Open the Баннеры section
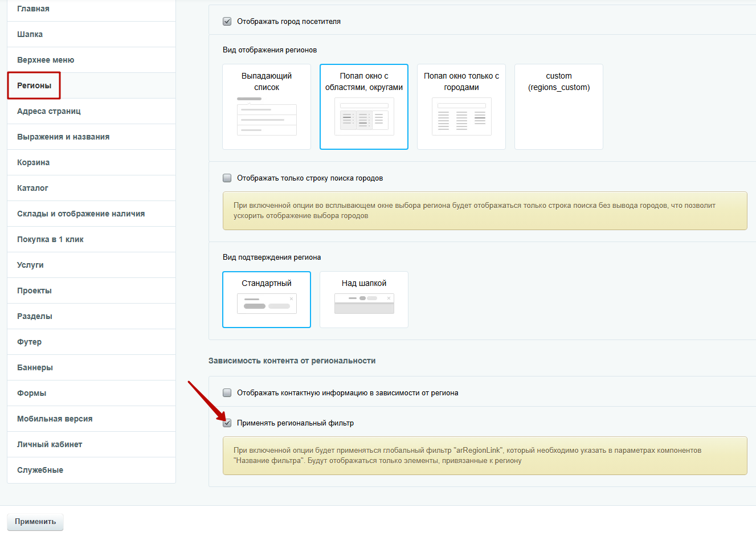The width and height of the screenshot is (756, 536). pyautogui.click(x=91, y=367)
